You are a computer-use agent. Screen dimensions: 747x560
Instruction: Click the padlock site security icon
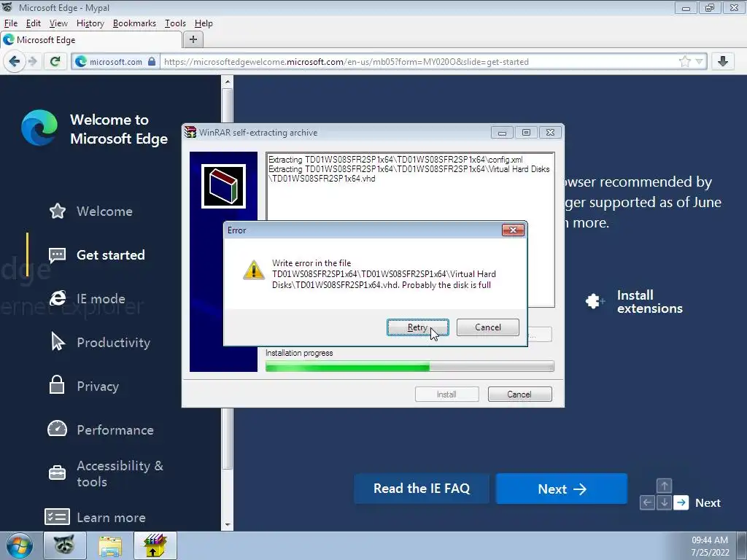click(152, 61)
